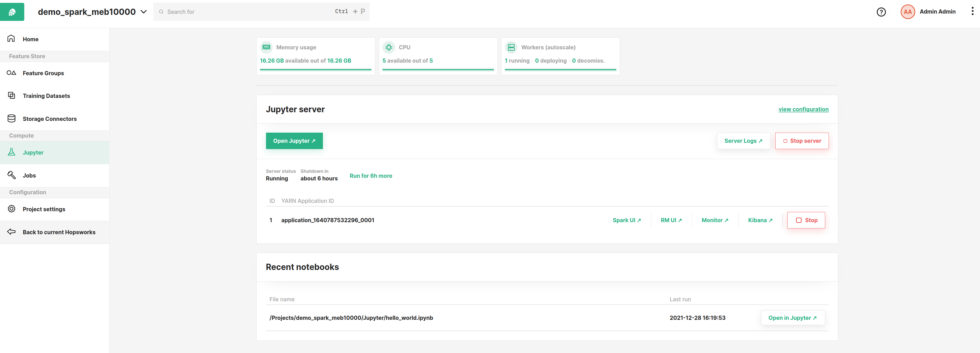Click the Hopsworks logo icon
This screenshot has height=353, width=980.
(12, 12)
